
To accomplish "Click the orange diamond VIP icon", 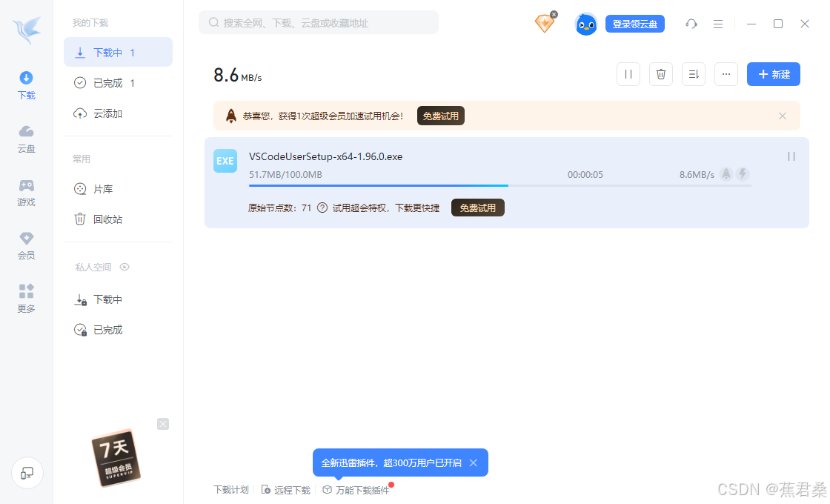I will (544, 23).
